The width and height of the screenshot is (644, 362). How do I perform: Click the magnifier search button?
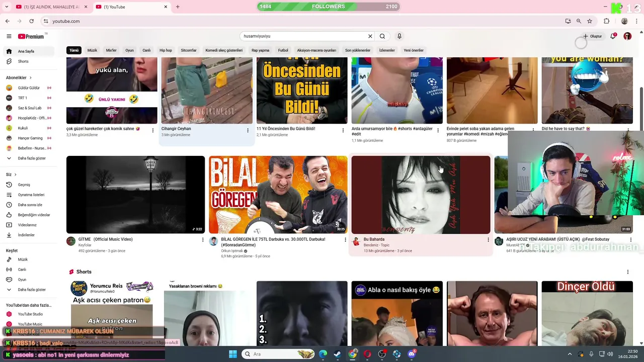click(x=382, y=36)
